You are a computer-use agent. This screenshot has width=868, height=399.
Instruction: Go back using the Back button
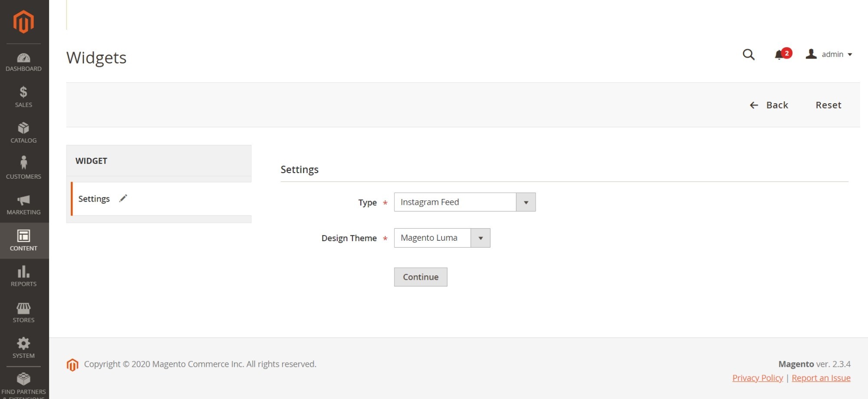coord(769,105)
